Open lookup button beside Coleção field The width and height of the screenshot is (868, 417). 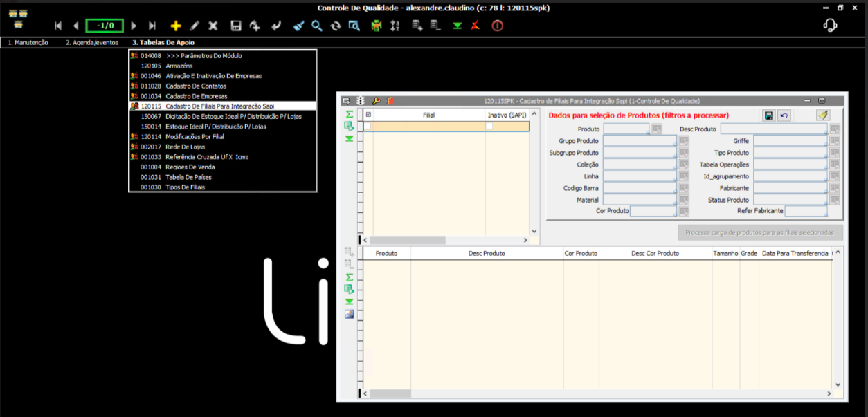pos(684,165)
